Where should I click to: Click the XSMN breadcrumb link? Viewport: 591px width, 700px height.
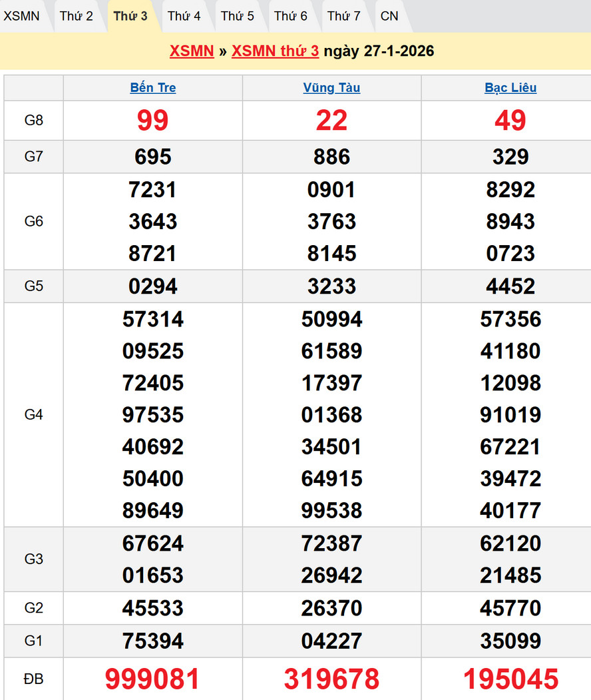click(x=192, y=51)
